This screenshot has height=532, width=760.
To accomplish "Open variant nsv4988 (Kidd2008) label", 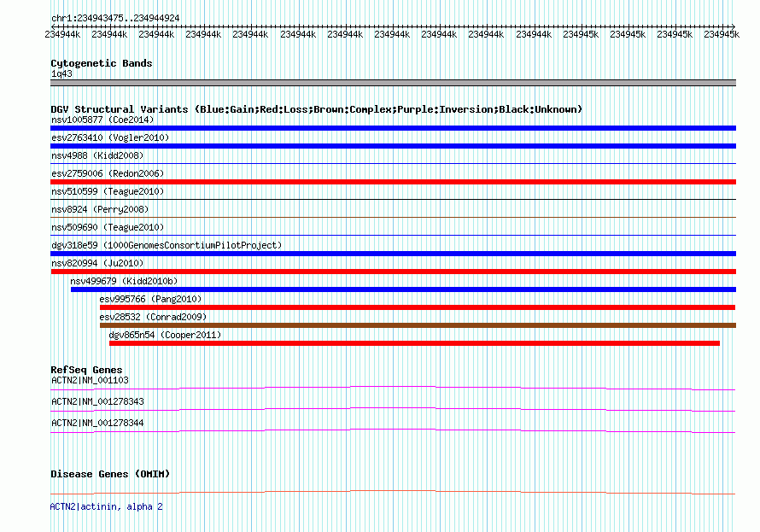I will coord(97,155).
